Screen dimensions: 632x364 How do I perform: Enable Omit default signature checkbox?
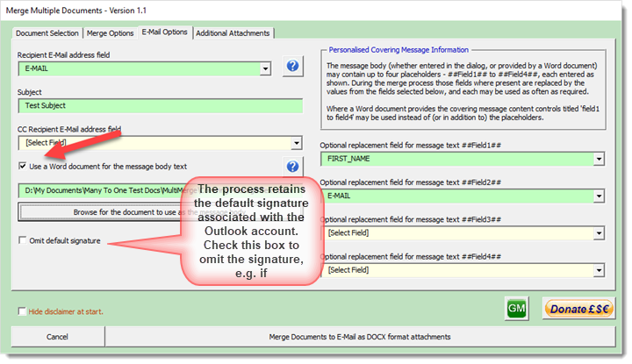coord(23,240)
